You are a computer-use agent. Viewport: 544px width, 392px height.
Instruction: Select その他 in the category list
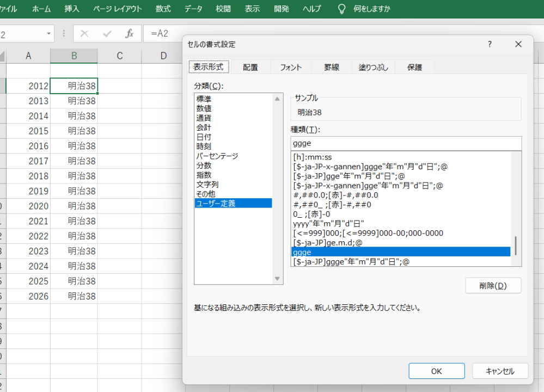click(x=233, y=194)
